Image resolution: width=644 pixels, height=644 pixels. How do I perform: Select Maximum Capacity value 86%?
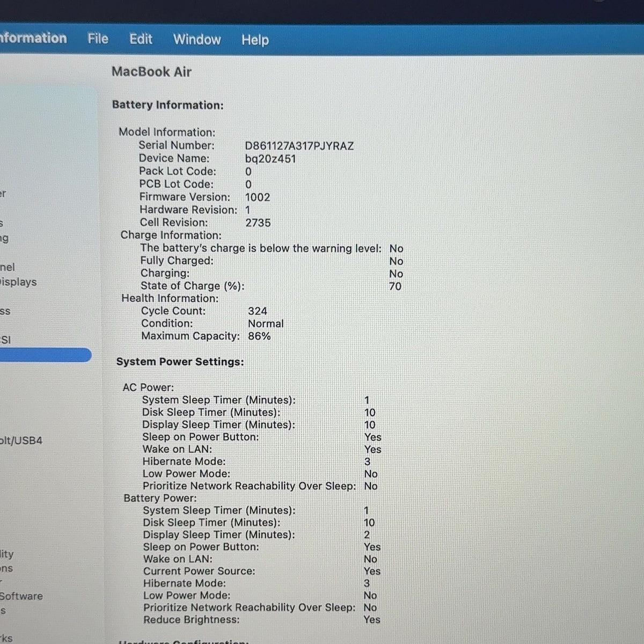click(x=259, y=336)
